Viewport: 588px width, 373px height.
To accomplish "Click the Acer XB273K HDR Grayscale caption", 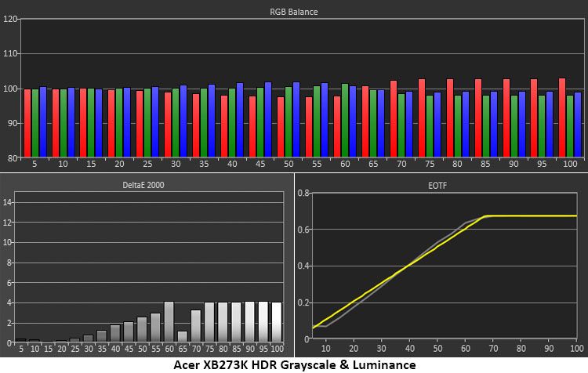I will tap(295, 364).
